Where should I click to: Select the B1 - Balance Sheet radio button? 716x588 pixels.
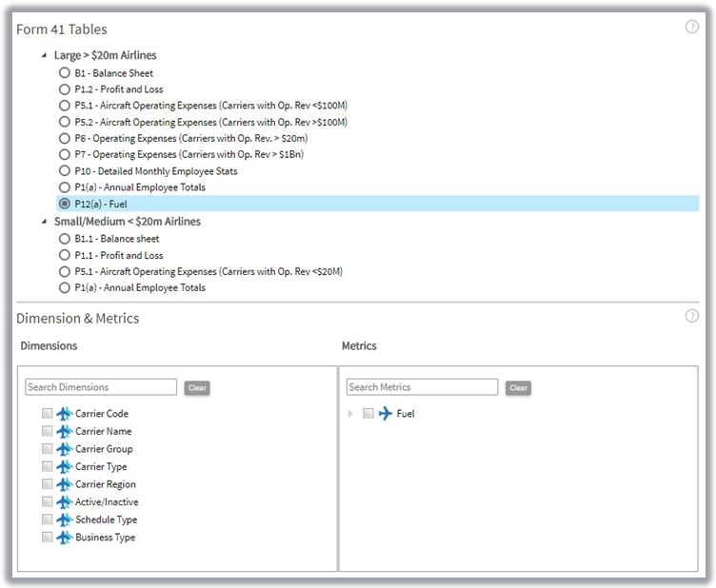pyautogui.click(x=64, y=73)
